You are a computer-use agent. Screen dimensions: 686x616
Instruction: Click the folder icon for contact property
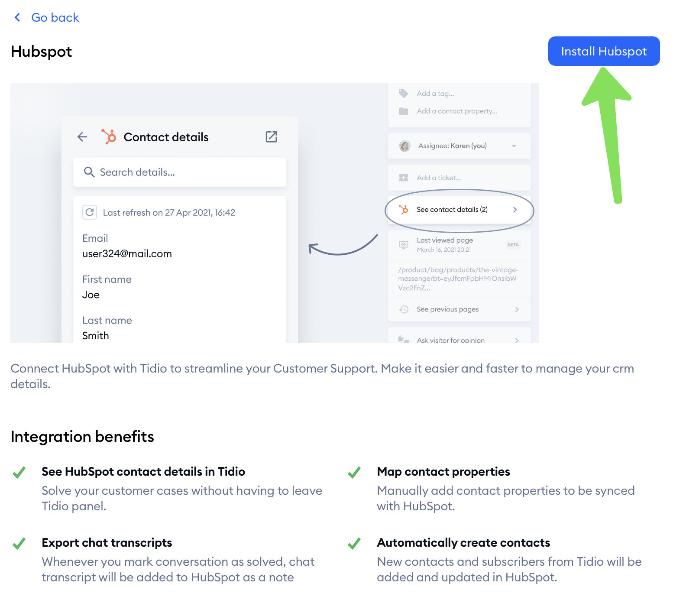click(404, 111)
